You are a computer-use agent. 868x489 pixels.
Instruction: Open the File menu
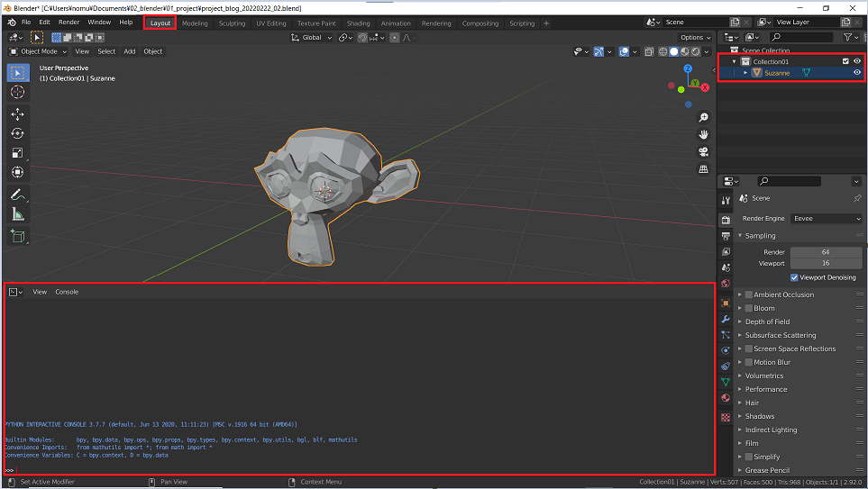pos(26,23)
